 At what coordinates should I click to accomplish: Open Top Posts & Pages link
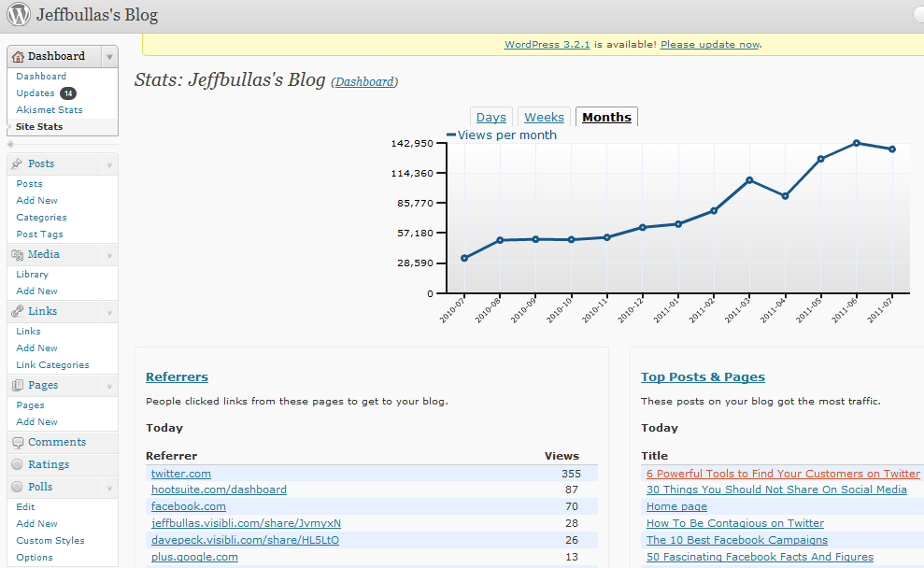point(703,377)
